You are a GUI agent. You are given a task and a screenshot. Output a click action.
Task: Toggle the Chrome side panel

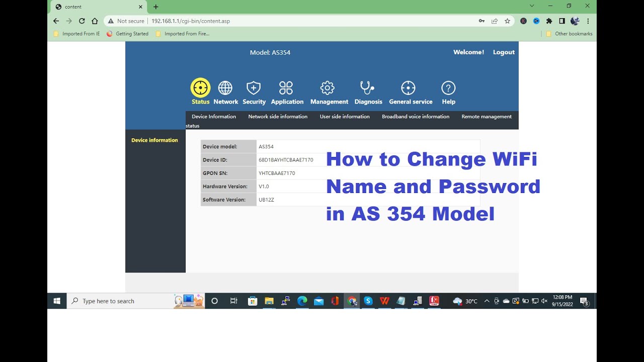(562, 21)
